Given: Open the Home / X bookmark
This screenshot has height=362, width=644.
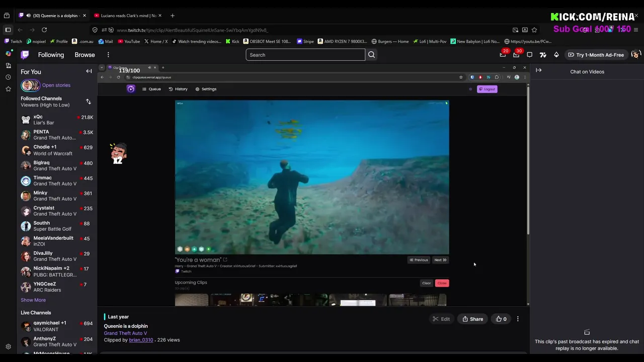Looking at the screenshot, I should [156, 41].
